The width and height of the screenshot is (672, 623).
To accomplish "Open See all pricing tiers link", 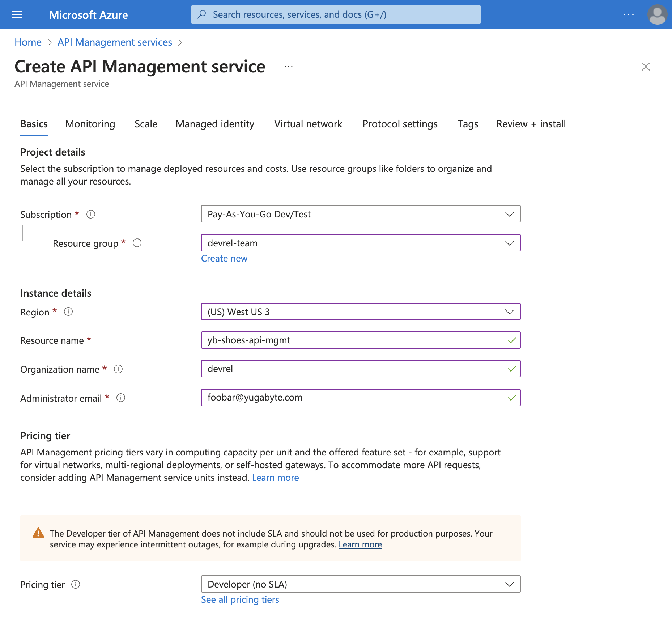I will click(240, 599).
